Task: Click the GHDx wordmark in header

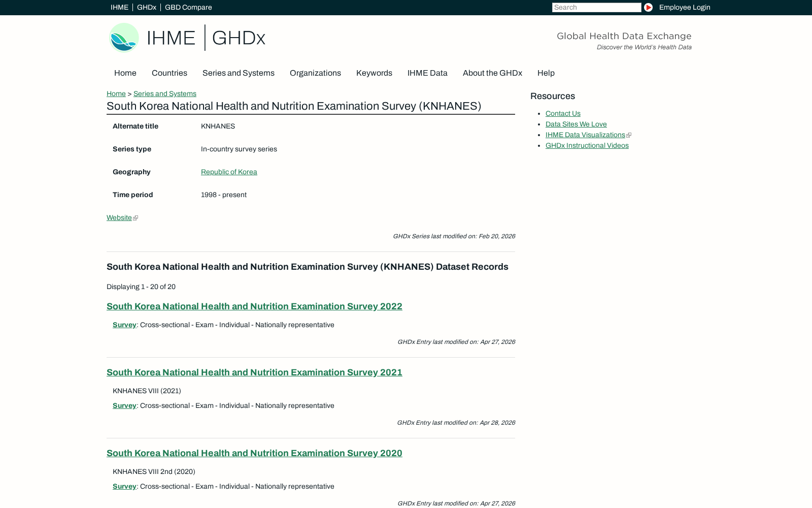Action: click(x=239, y=38)
